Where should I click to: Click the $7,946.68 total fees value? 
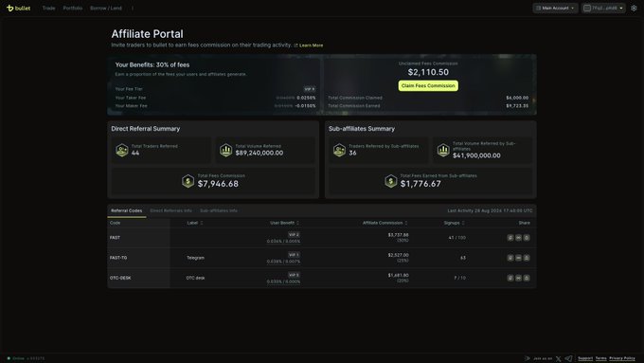click(x=218, y=184)
